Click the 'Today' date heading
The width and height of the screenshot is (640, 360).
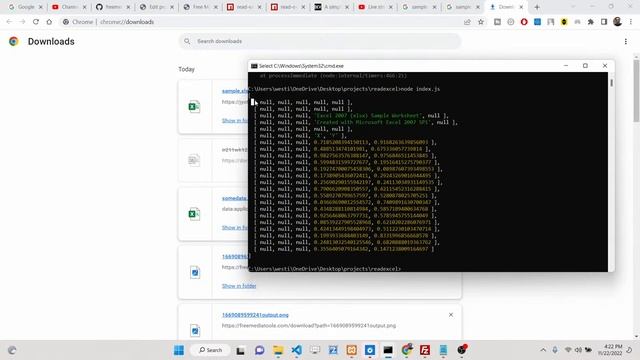(x=186, y=69)
